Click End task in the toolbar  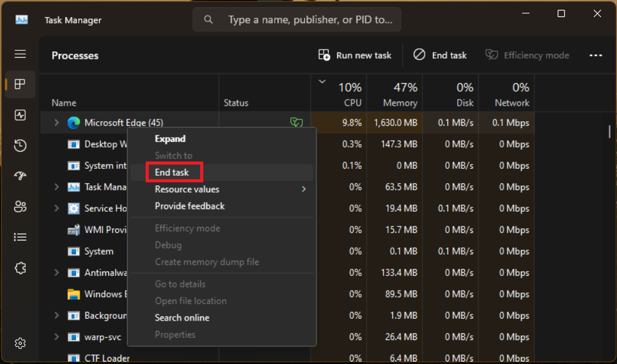coord(440,55)
